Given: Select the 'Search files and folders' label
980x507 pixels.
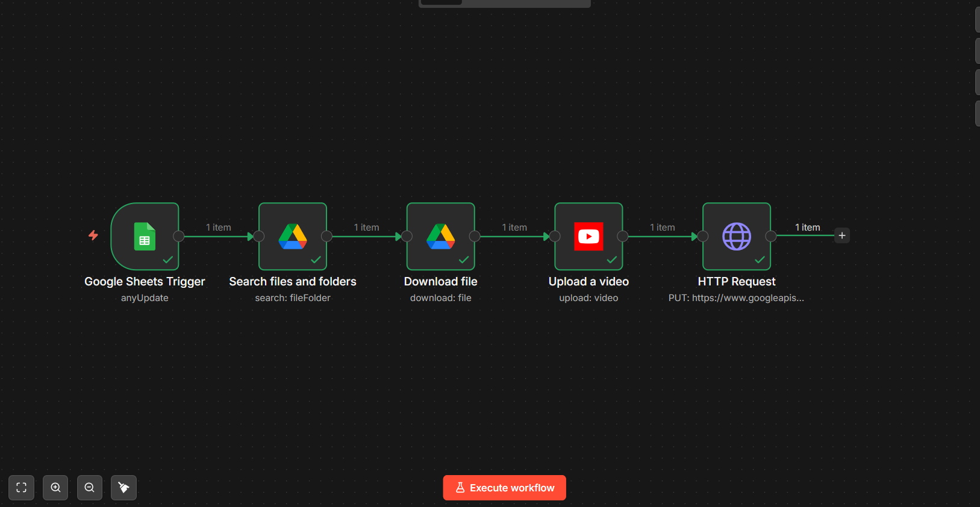Looking at the screenshot, I should pyautogui.click(x=293, y=282).
